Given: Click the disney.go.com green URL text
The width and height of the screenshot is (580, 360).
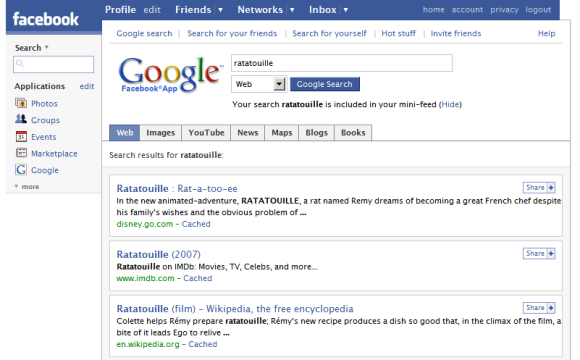Looking at the screenshot, I should pos(145,224).
